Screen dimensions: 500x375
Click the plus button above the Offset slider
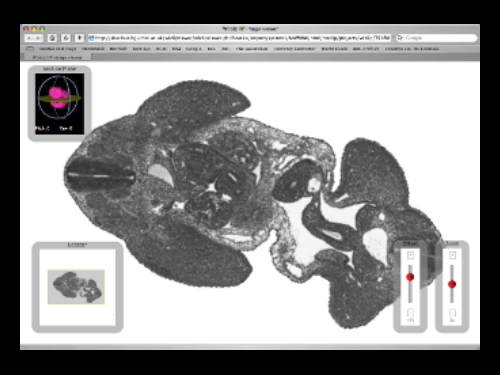pyautogui.click(x=410, y=255)
